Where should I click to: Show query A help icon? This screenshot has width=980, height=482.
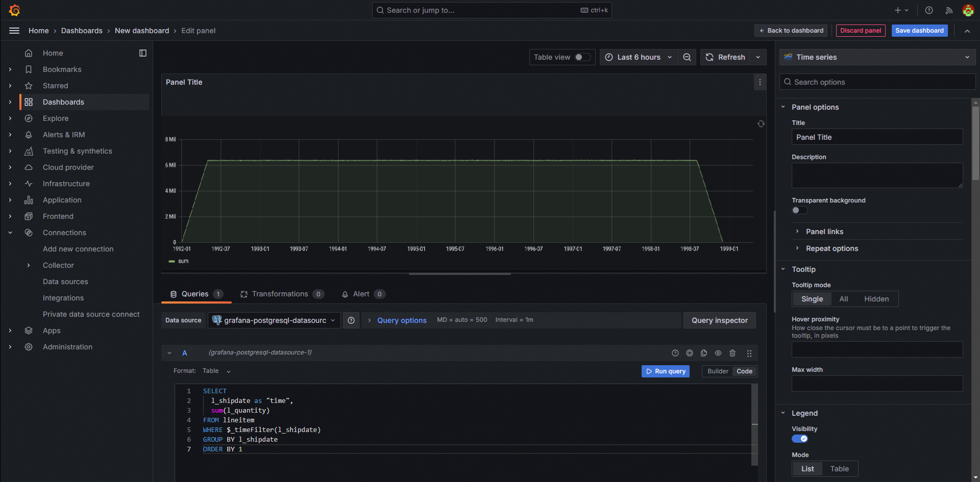point(675,353)
